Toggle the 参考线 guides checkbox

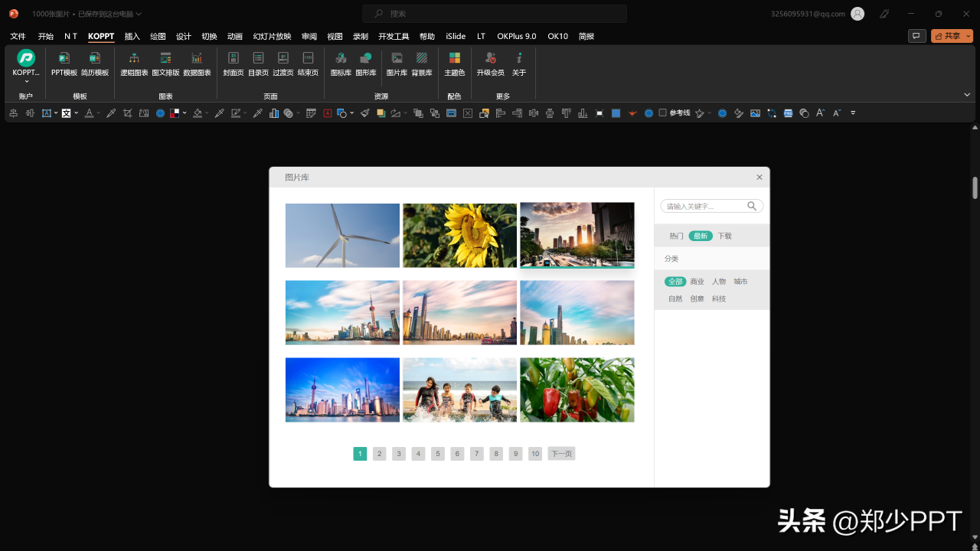coord(663,113)
